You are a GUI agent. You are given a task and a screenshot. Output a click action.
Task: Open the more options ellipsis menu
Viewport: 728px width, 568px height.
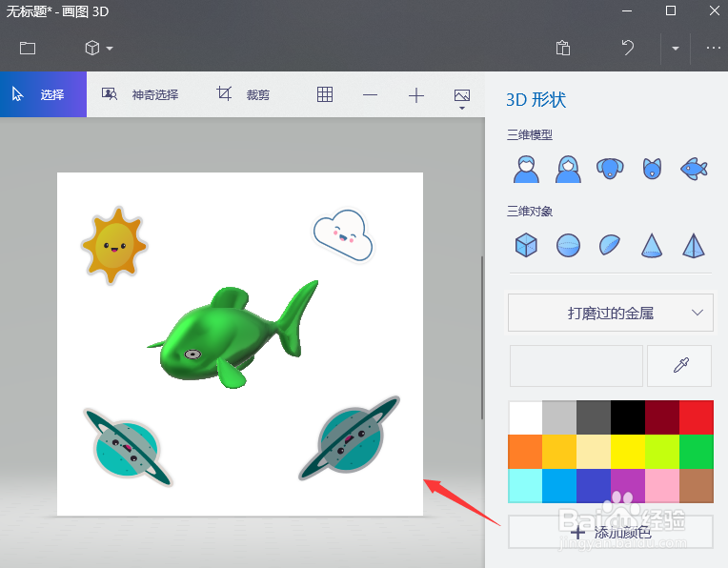713,48
